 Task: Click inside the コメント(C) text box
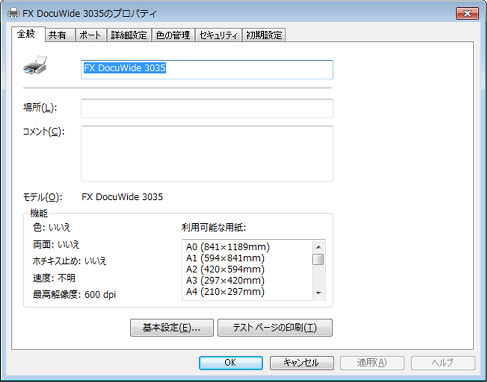coord(207,153)
